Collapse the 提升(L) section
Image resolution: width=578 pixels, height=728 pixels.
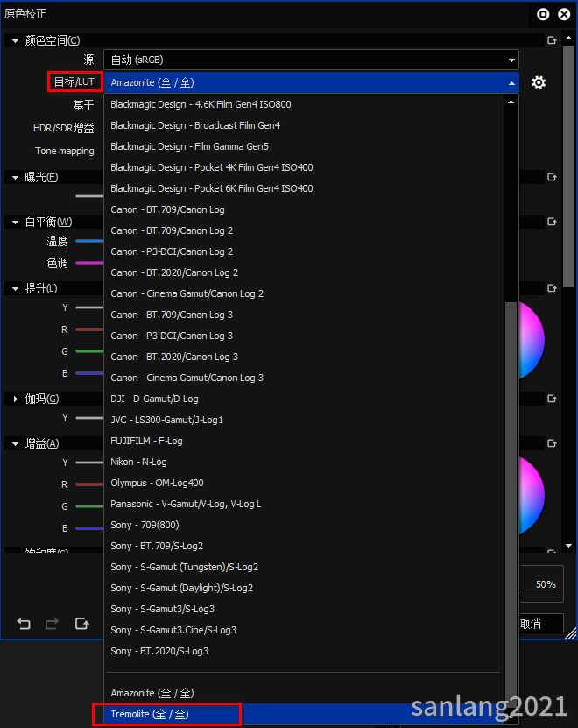pyautogui.click(x=15, y=289)
